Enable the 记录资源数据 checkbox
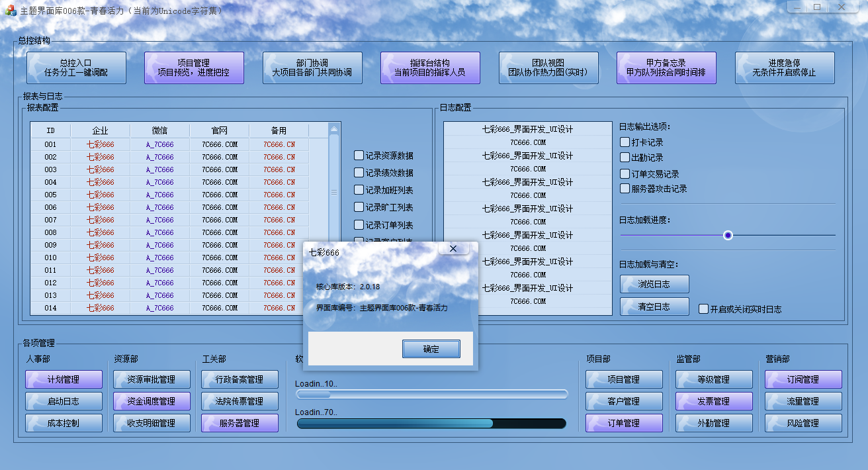This screenshot has height=470, width=868. (x=359, y=156)
